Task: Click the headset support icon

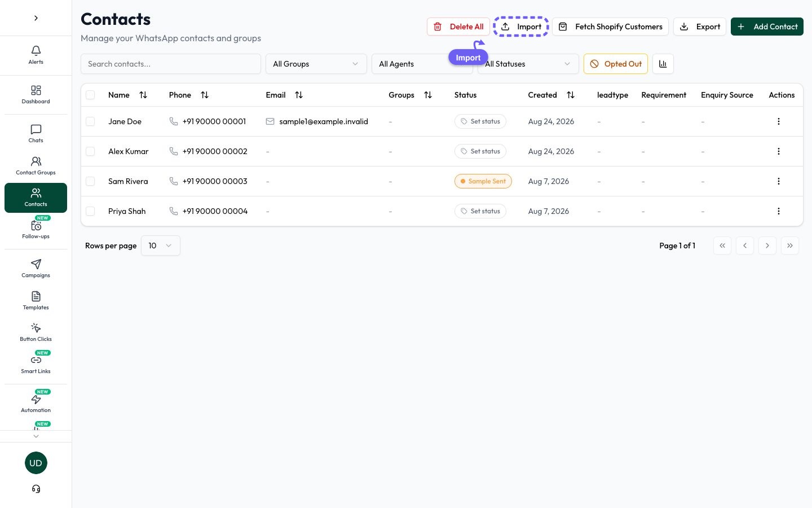Action: pyautogui.click(x=36, y=489)
